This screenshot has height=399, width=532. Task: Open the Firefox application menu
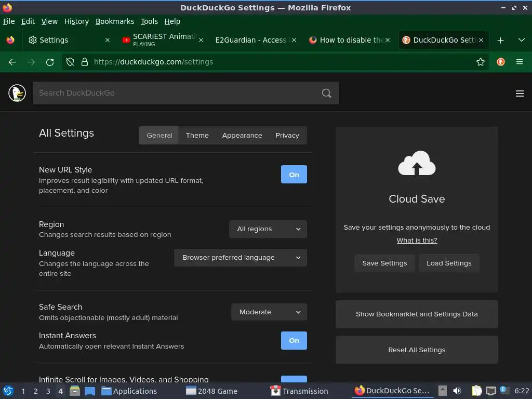pyautogui.click(x=519, y=62)
